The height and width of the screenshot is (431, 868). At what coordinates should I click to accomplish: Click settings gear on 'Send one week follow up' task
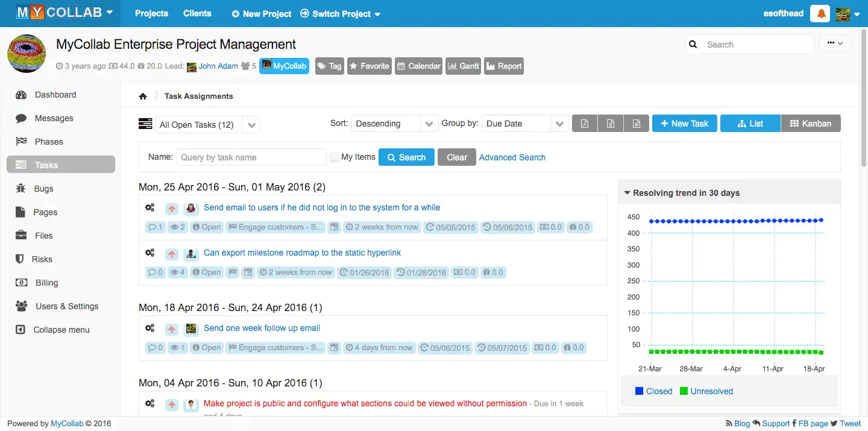150,328
